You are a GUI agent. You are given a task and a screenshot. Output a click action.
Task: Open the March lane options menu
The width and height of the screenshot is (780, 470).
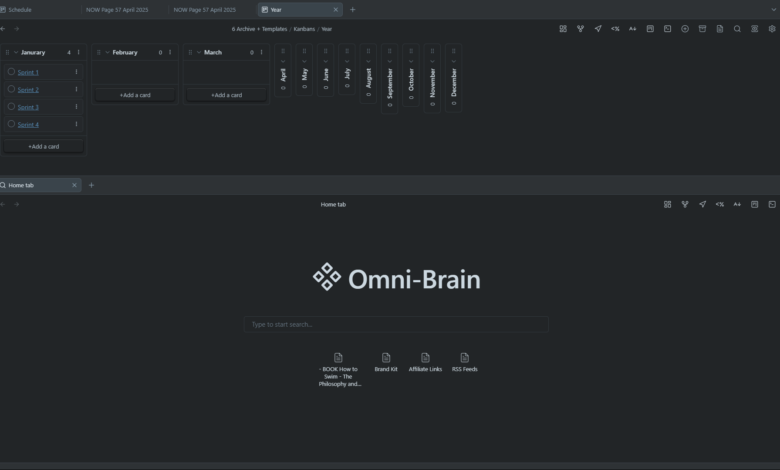[x=261, y=52]
